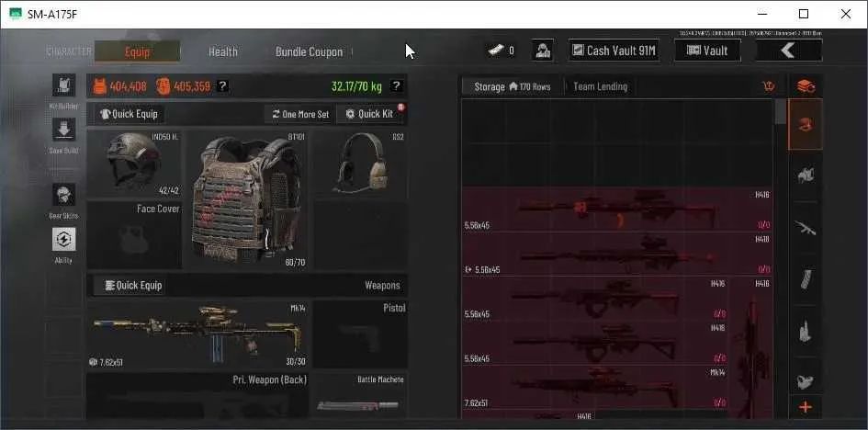The image size is (868, 430).
Task: Open the Gear Skins icon
Action: (x=63, y=195)
